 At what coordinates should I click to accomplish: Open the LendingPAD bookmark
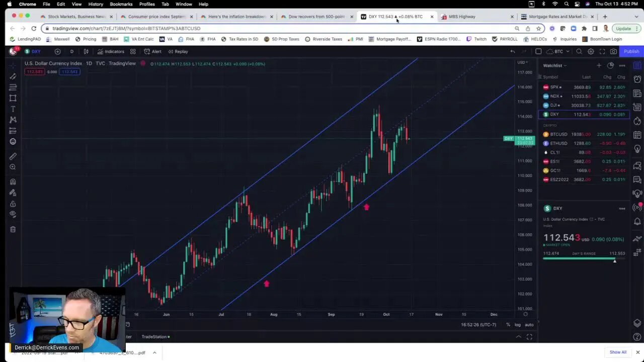click(x=25, y=39)
